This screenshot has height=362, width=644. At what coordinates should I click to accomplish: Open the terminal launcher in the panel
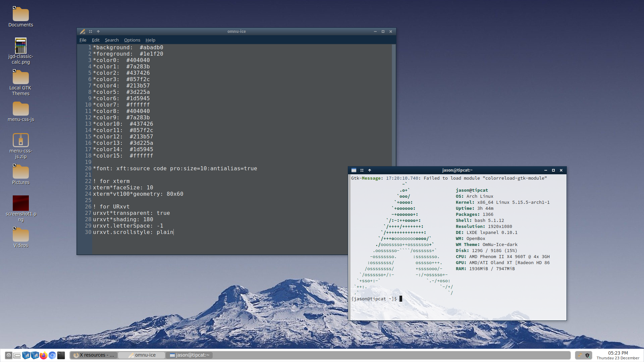(61, 355)
